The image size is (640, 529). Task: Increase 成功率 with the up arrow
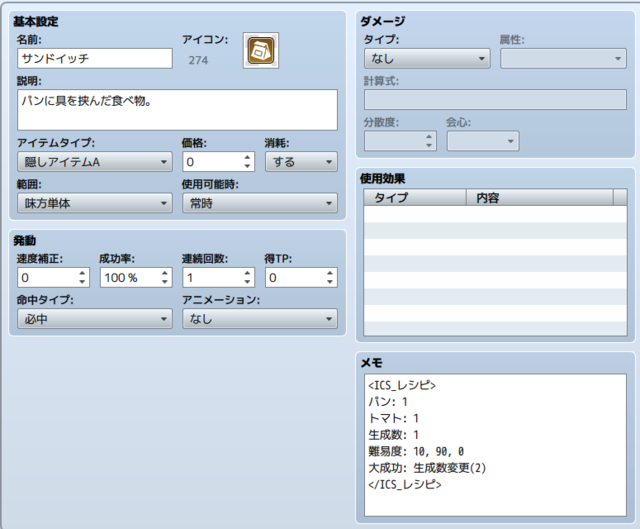(165, 273)
